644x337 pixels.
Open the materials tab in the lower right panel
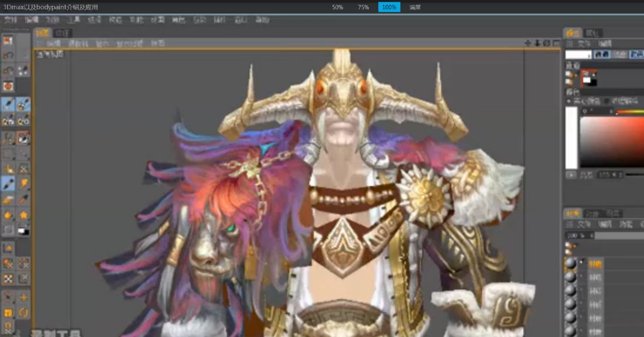click(572, 213)
